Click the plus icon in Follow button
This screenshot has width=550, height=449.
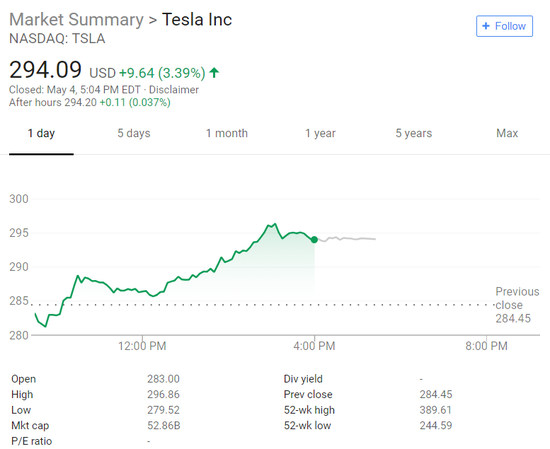click(x=486, y=26)
